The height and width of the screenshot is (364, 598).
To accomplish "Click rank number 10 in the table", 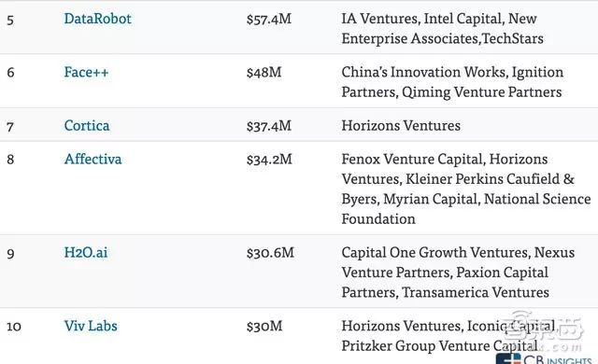I will pyautogui.click(x=14, y=327).
